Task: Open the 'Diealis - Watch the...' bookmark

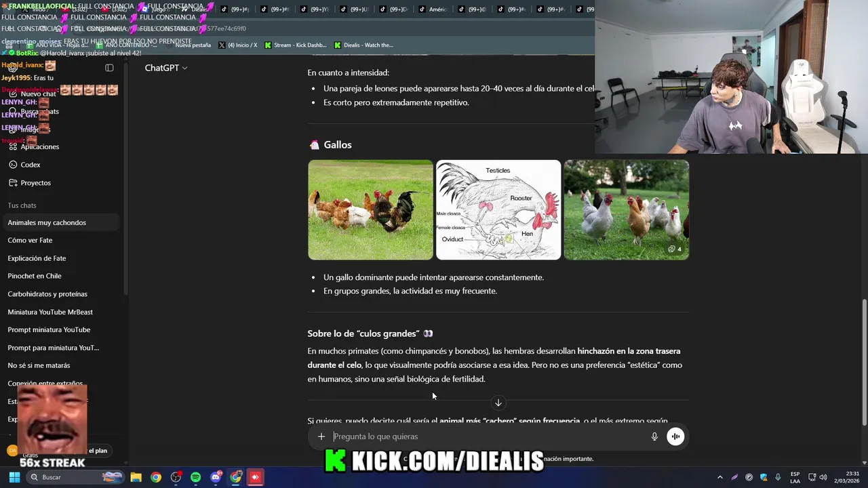Action: (x=363, y=45)
